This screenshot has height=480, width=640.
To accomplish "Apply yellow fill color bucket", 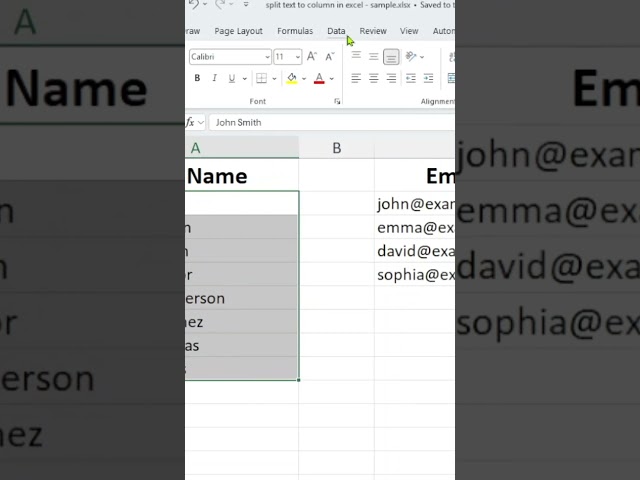I will coord(291,78).
